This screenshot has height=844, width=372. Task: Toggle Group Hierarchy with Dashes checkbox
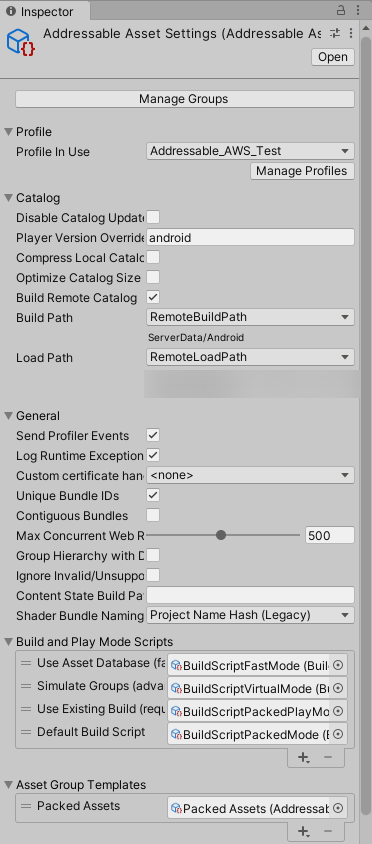click(x=153, y=555)
